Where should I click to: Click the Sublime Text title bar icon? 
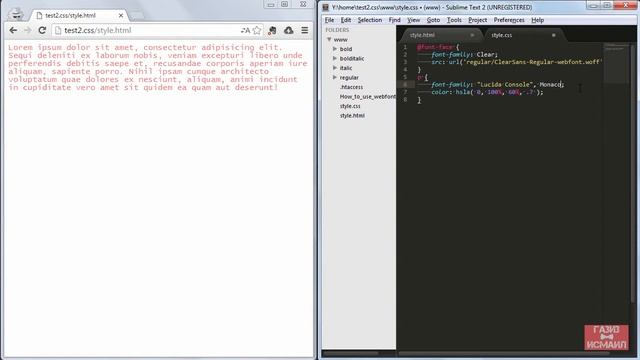point(326,7)
